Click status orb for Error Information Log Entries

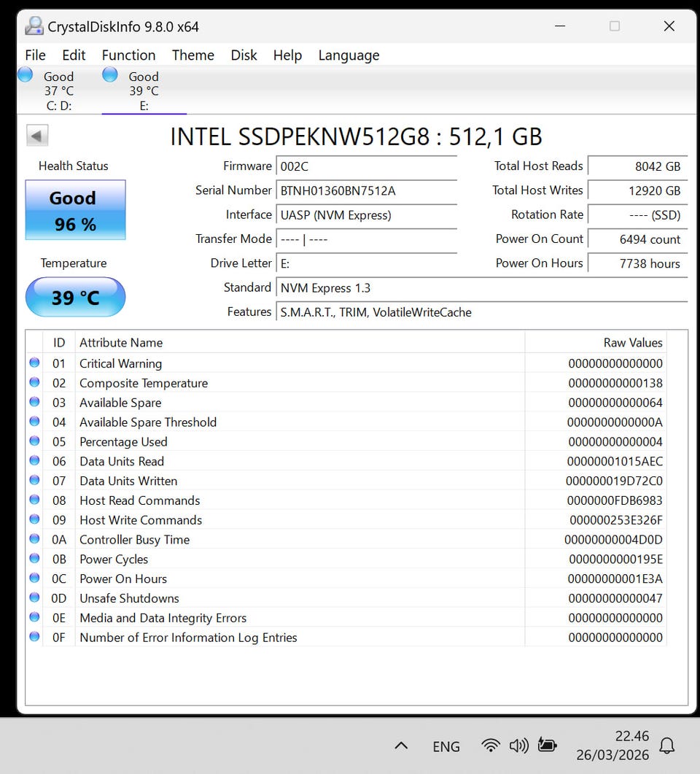tap(34, 637)
